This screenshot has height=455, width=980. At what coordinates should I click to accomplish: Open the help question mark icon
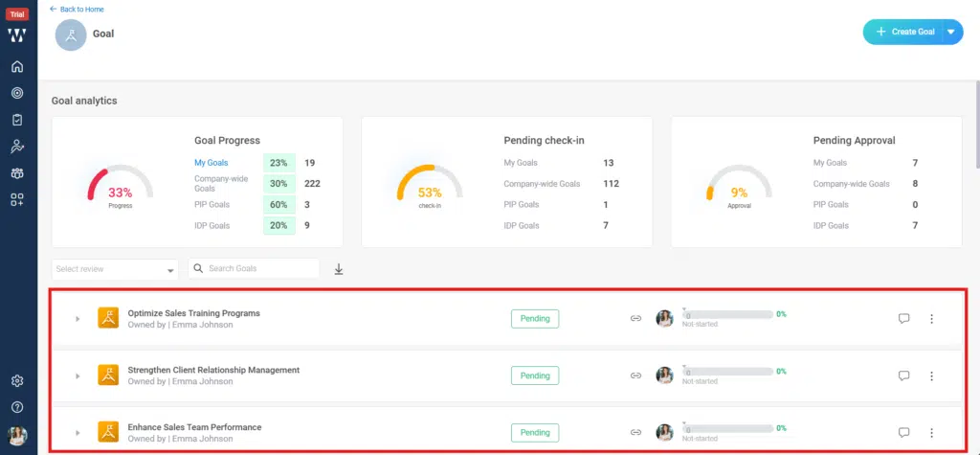17,407
